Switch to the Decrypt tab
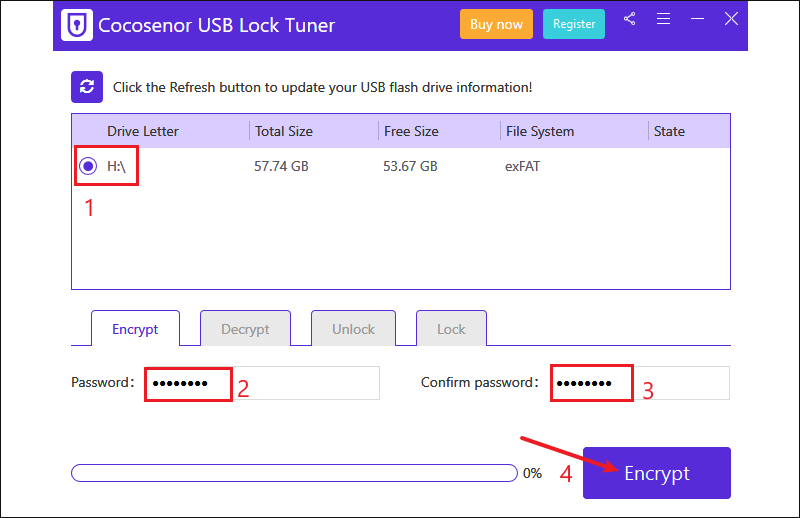Screen dimensions: 800x518 click(245, 329)
